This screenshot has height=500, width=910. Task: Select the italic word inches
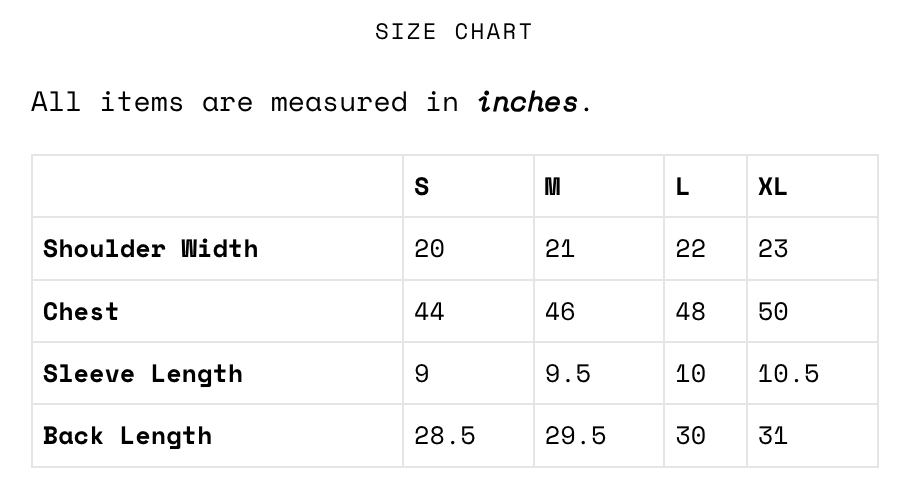click(527, 102)
